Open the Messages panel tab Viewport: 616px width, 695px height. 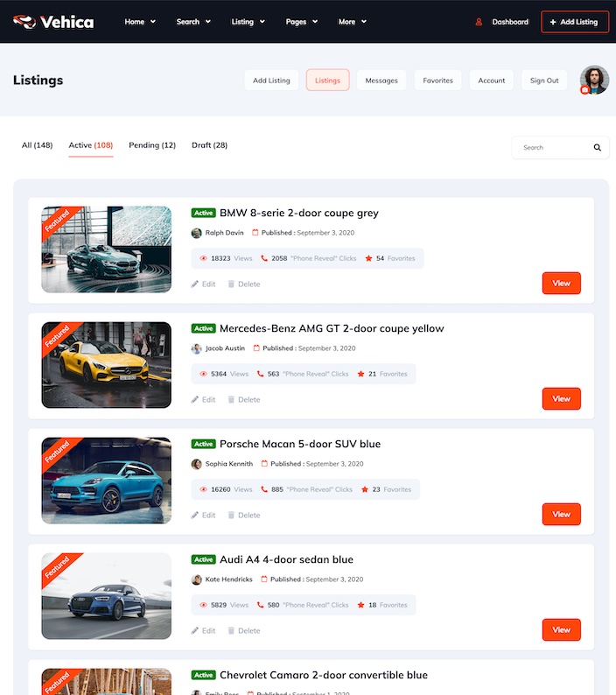pos(381,81)
